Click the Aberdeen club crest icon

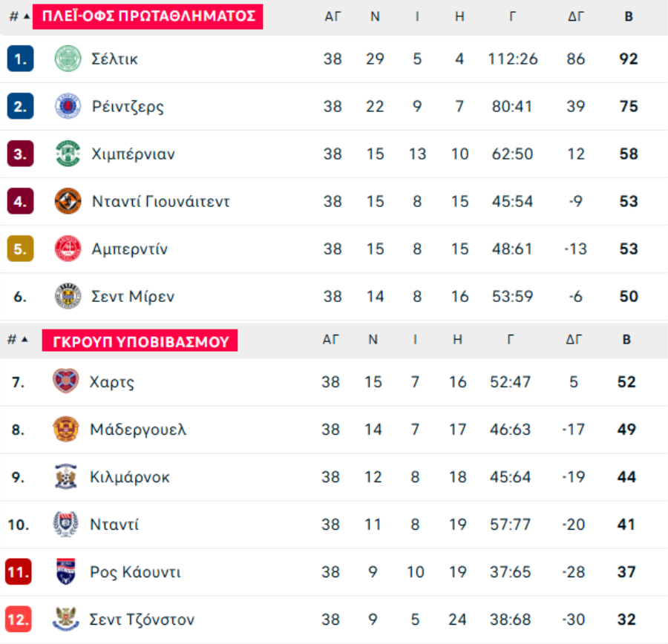(68, 249)
